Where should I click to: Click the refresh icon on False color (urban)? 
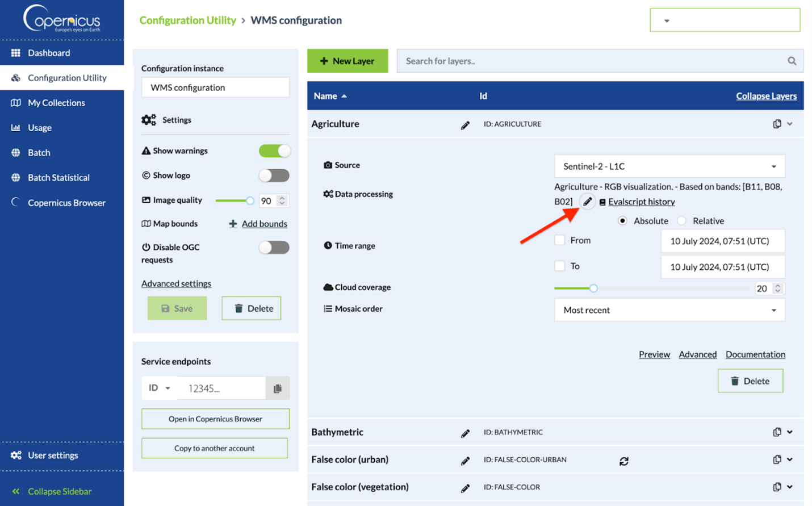pyautogui.click(x=623, y=461)
